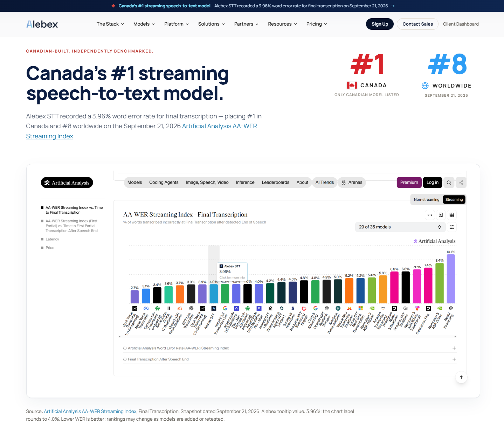Switch to table view icon for the chart
Screen dimensions: 504x427
click(x=452, y=215)
